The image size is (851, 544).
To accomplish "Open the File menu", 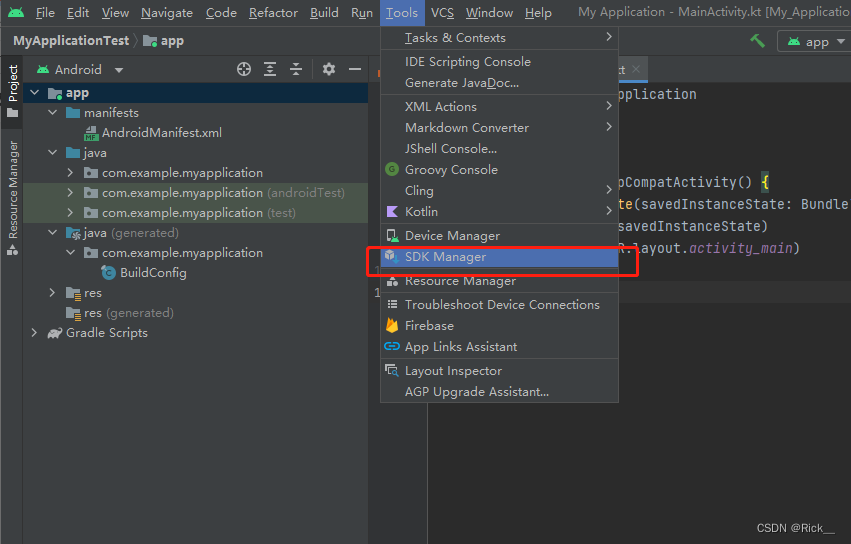I will tap(45, 12).
